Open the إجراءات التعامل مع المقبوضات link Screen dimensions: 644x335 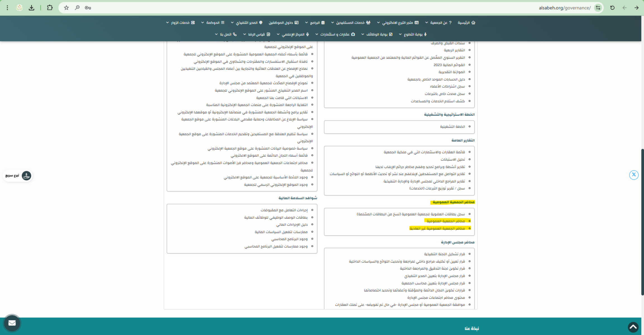pyautogui.click(x=284, y=210)
